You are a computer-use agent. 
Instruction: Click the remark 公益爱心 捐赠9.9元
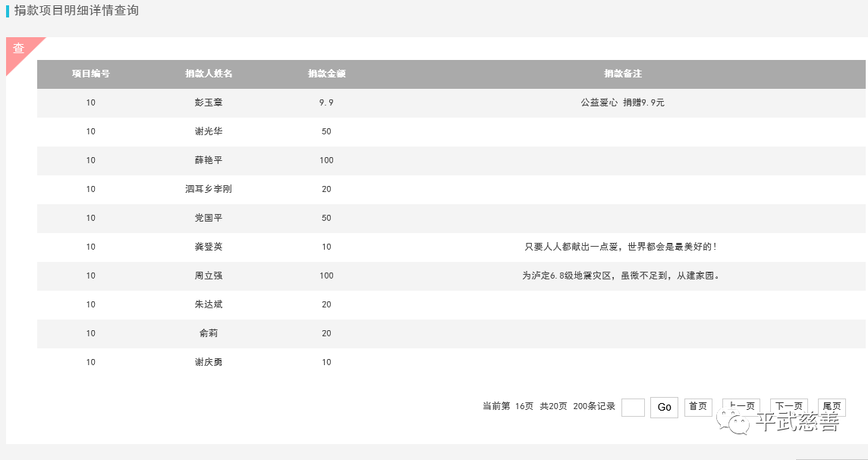tap(623, 102)
